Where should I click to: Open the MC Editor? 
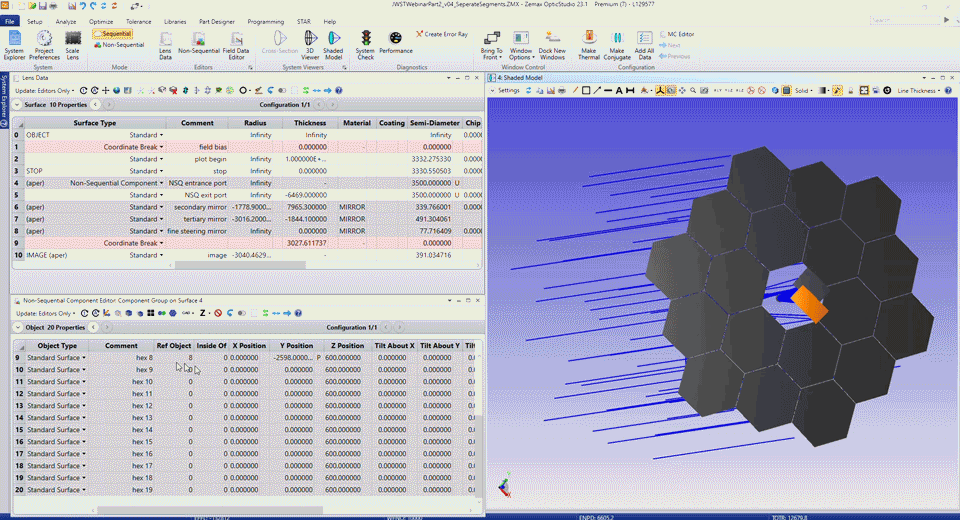tap(680, 34)
